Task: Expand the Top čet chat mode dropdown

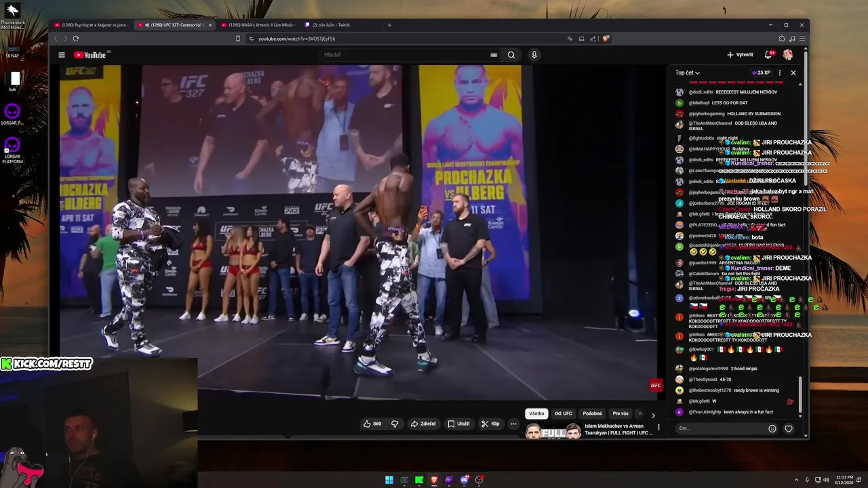Action: coord(688,73)
